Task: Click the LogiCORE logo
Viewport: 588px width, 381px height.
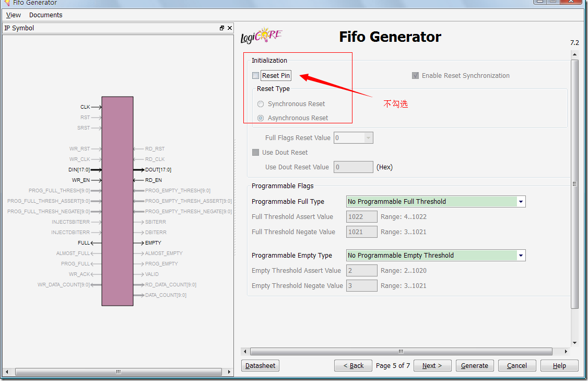Action: tap(261, 37)
